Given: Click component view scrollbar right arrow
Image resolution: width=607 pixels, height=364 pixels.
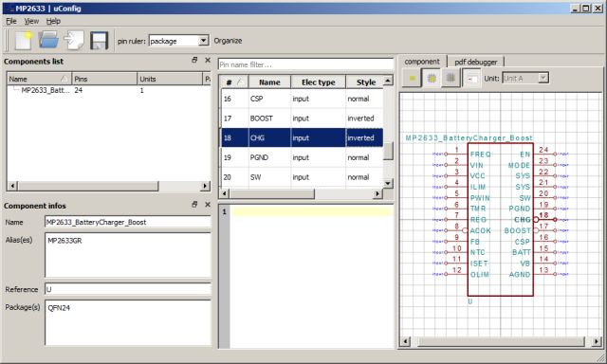Looking at the screenshot, I should coord(597,341).
